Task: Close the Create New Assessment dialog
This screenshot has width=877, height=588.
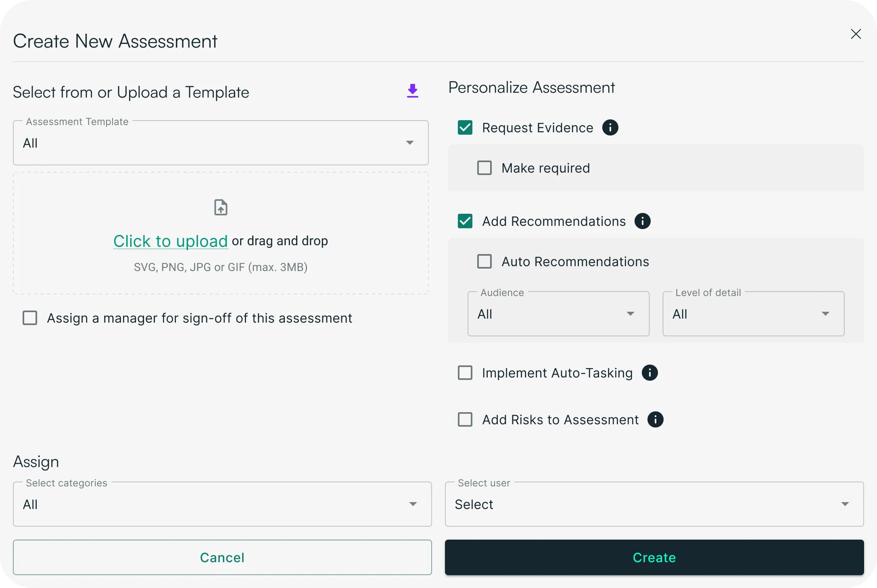Action: point(856,34)
